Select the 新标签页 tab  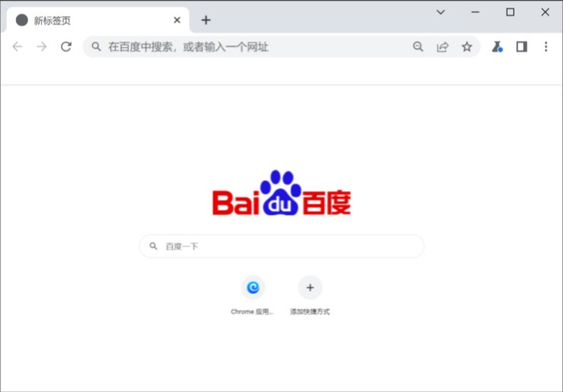click(97, 20)
